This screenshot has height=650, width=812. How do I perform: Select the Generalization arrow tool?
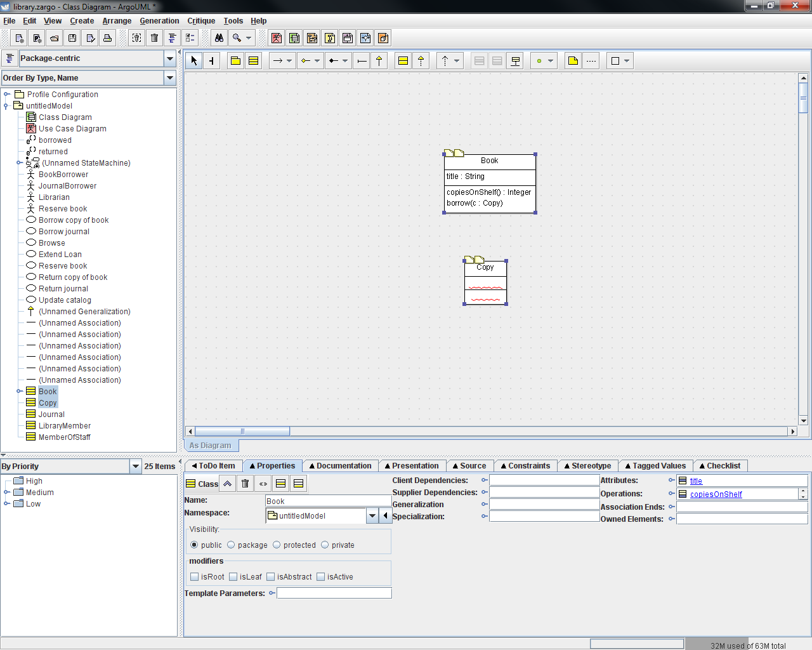(x=379, y=61)
